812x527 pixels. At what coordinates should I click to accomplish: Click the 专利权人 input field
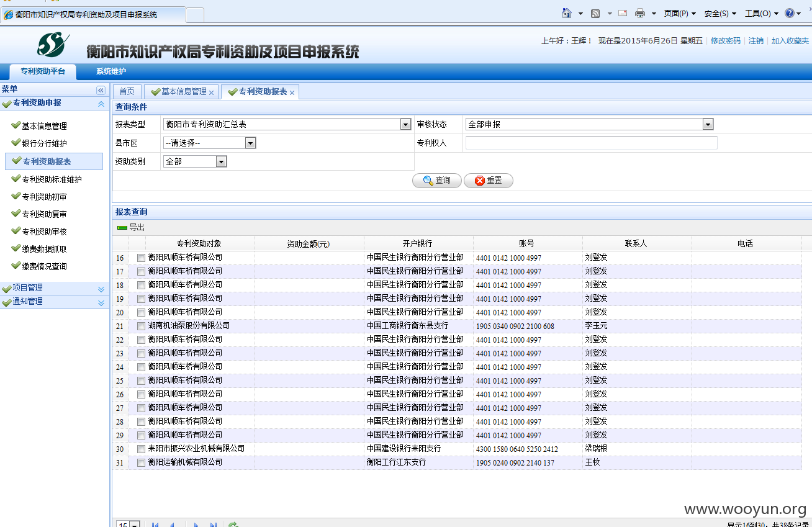tap(592, 143)
